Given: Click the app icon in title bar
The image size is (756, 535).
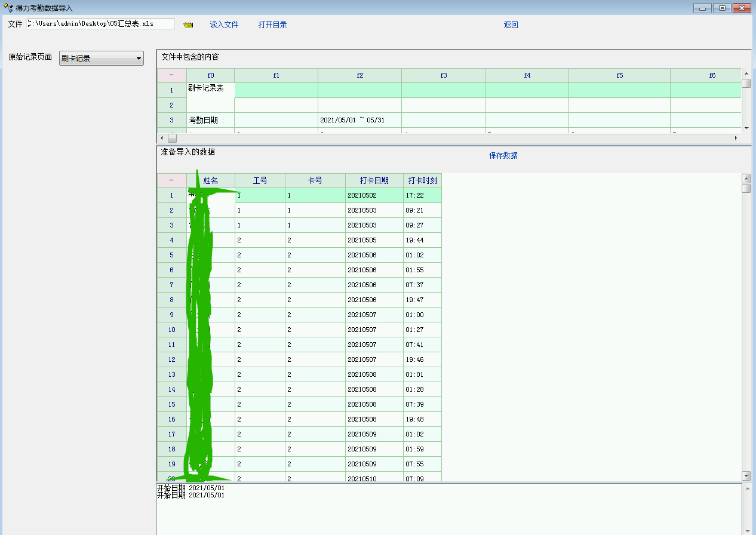Looking at the screenshot, I should point(8,8).
